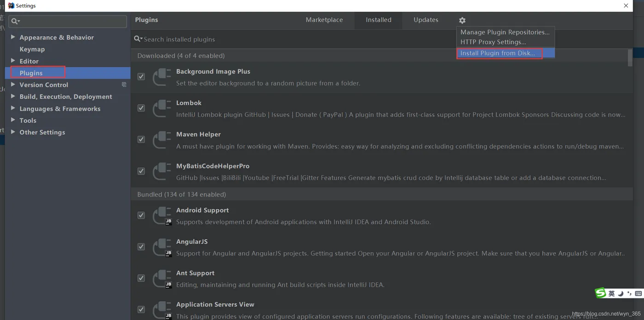Disable the Ant Support plugin checkbox
644x320 pixels.
(141, 278)
